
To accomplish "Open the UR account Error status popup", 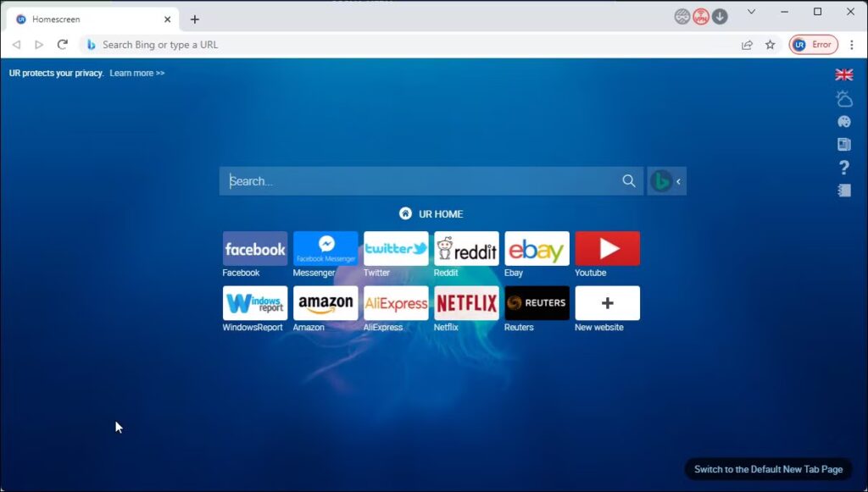I will 813,44.
